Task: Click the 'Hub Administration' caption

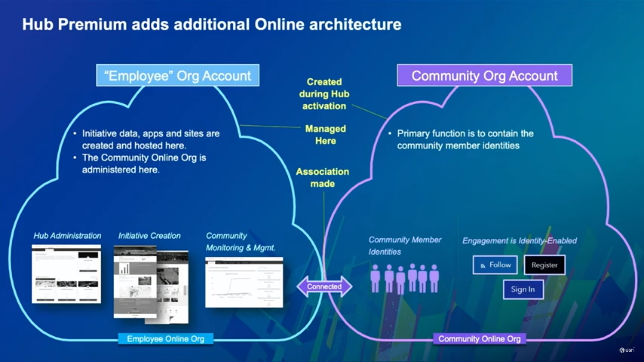Action: [x=67, y=236]
